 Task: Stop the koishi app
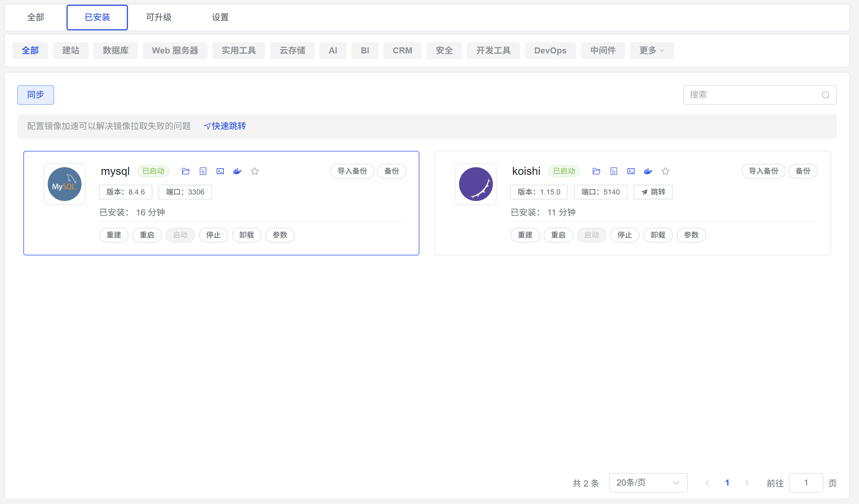coord(625,235)
